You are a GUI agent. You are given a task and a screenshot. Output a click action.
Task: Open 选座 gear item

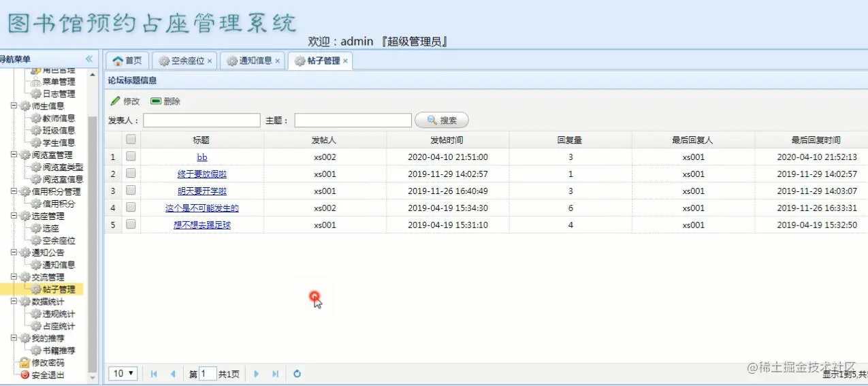click(45, 229)
